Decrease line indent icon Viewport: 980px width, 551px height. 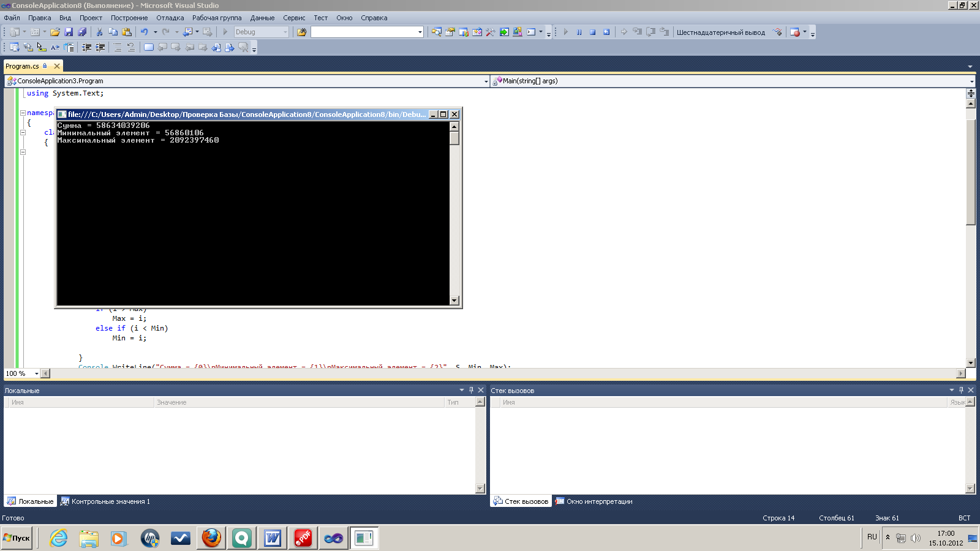[x=86, y=47]
